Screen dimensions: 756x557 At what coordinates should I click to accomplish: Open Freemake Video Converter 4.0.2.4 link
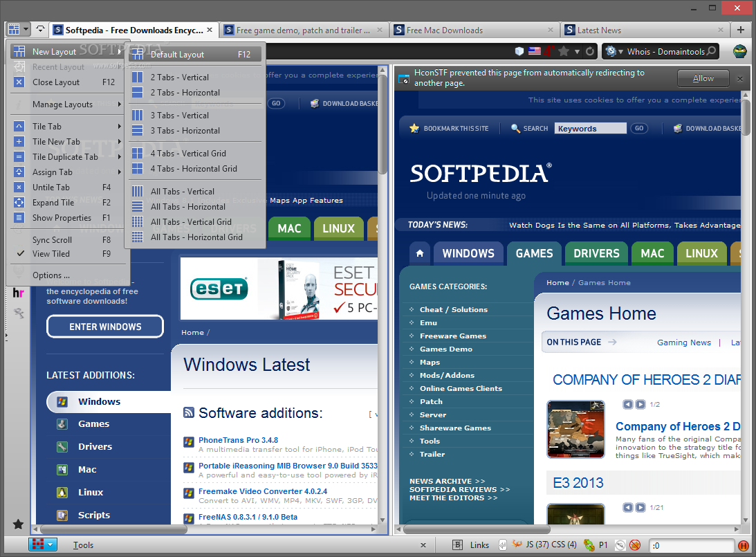[x=263, y=491]
